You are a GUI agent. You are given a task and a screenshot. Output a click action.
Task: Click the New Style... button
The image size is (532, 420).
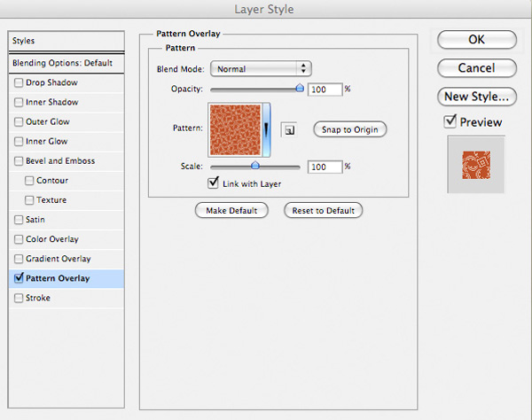477,97
